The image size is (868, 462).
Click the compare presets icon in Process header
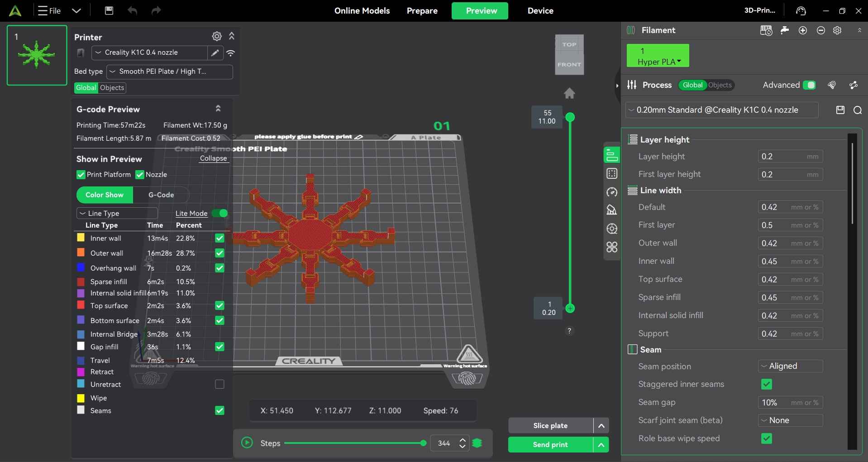(x=854, y=85)
